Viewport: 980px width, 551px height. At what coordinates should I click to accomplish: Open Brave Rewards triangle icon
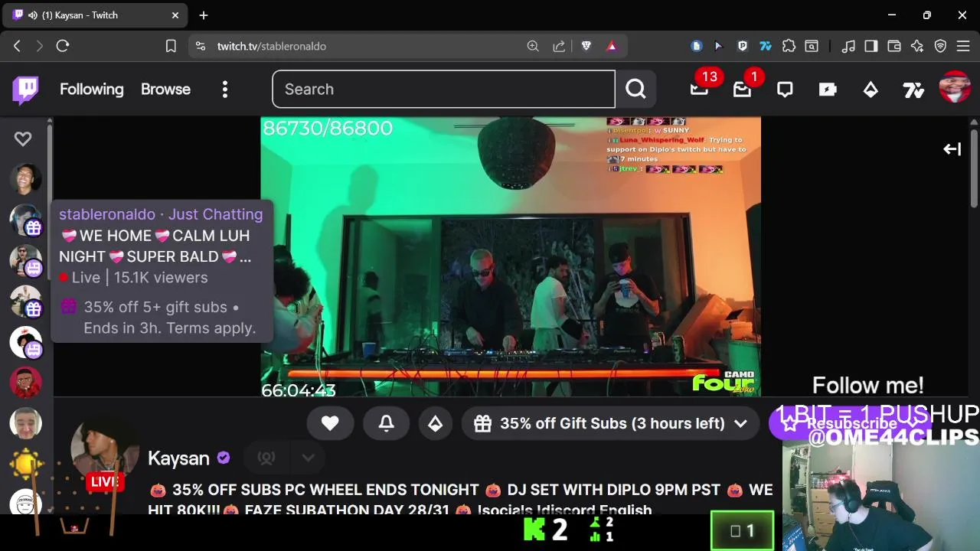[x=612, y=46]
